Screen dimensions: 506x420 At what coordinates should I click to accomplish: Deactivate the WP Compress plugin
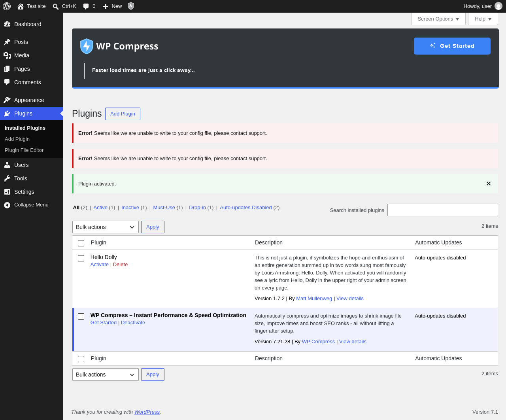pyautogui.click(x=133, y=323)
